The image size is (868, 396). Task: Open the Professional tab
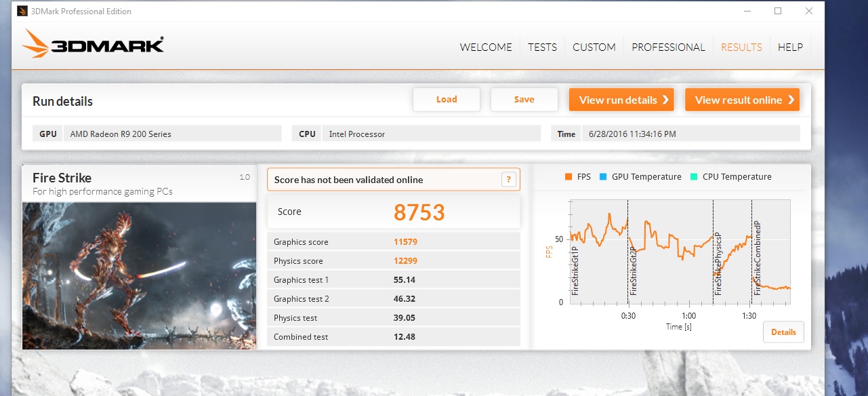click(x=668, y=47)
